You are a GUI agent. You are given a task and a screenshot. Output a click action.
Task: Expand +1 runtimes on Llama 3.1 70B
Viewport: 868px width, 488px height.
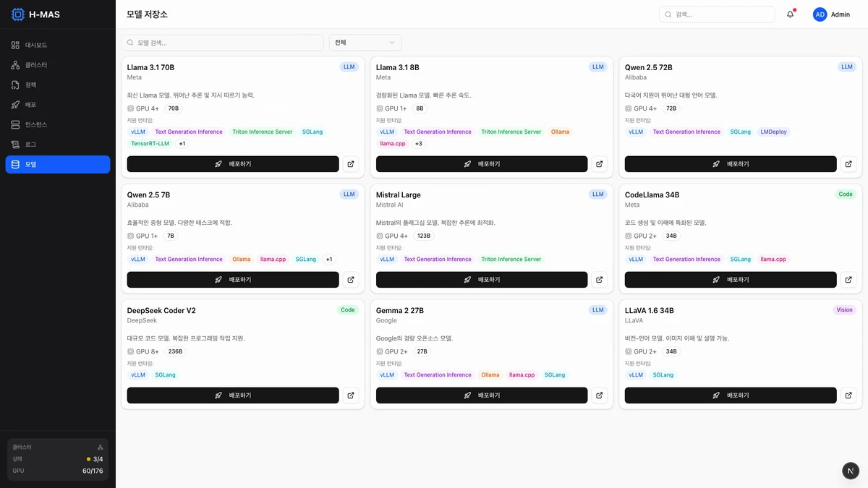tap(182, 144)
